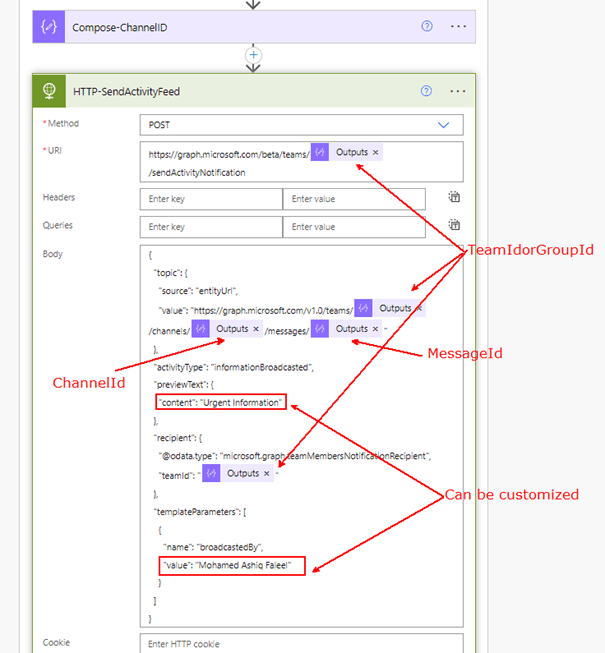Expand the Method dropdown showing POST
The width and height of the screenshot is (605, 653).
point(444,124)
